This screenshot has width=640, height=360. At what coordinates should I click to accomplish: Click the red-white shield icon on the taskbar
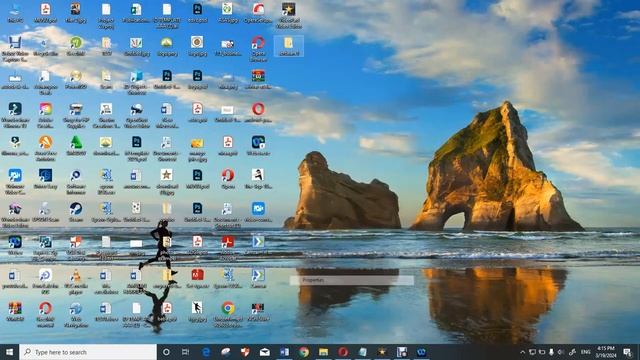[x=245, y=352]
